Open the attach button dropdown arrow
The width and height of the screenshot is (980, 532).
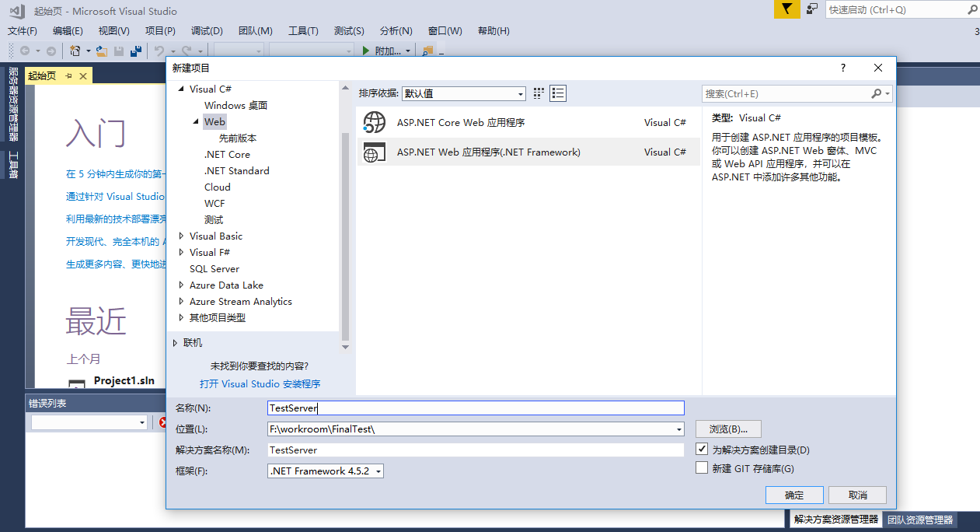coord(408,51)
